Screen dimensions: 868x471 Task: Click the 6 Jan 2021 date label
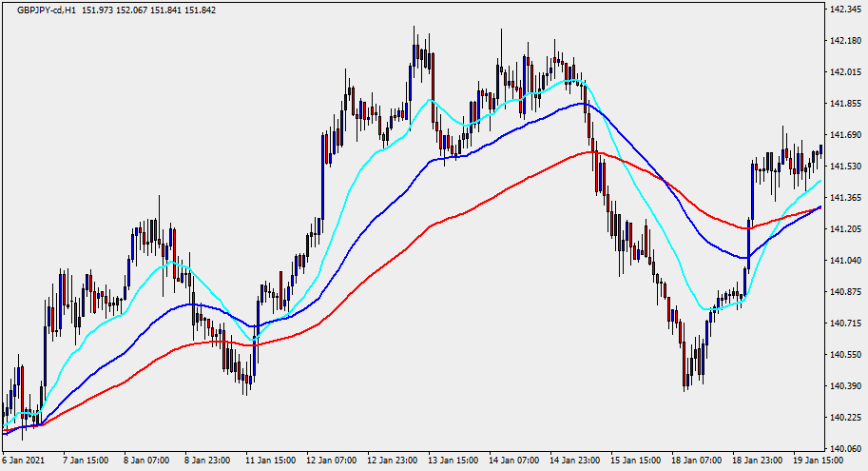25,460
